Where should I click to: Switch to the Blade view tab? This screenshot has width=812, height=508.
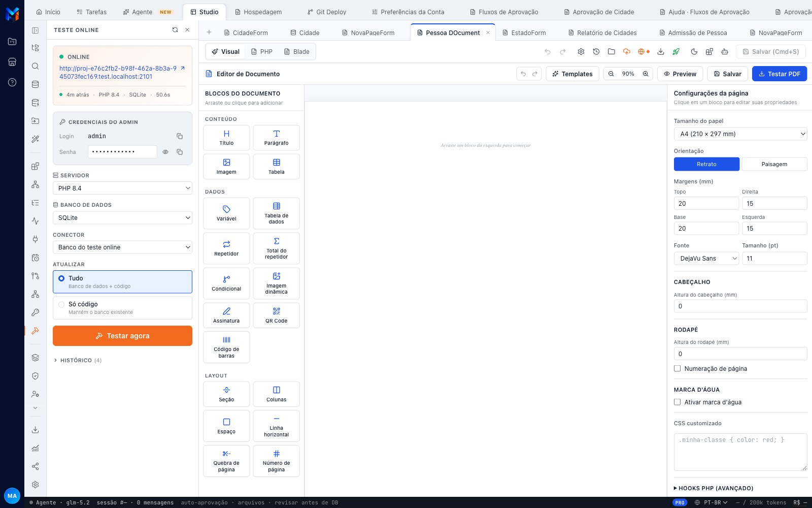(296, 52)
